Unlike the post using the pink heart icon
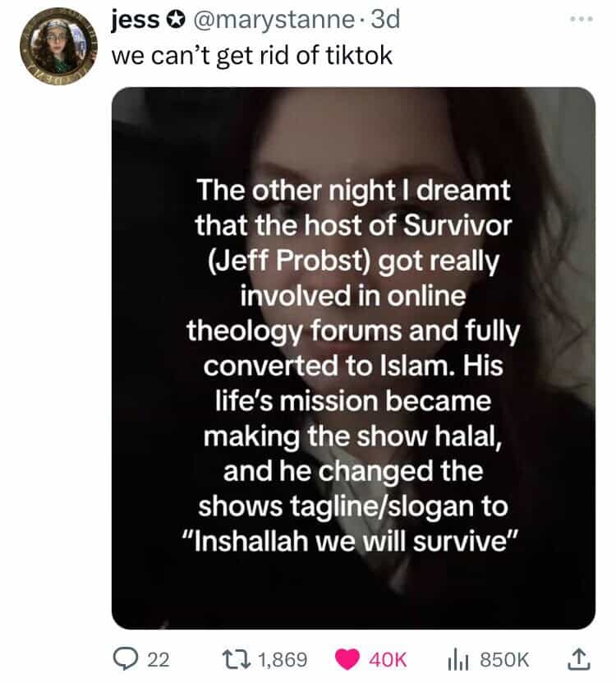Image resolution: width=616 pixels, height=683 pixels. [x=347, y=659]
